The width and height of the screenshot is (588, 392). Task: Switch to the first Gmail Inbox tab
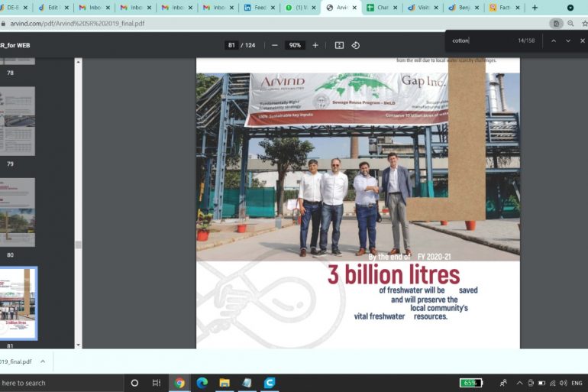coord(95,8)
